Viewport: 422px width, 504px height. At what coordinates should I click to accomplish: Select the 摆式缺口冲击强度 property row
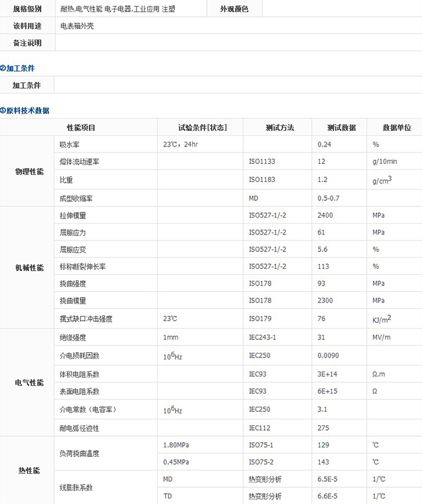85,319
